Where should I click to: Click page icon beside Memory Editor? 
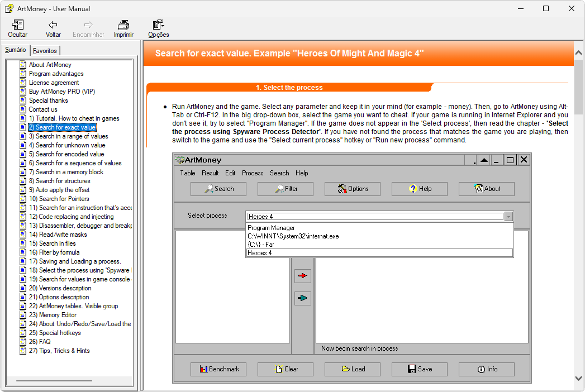[23, 315]
